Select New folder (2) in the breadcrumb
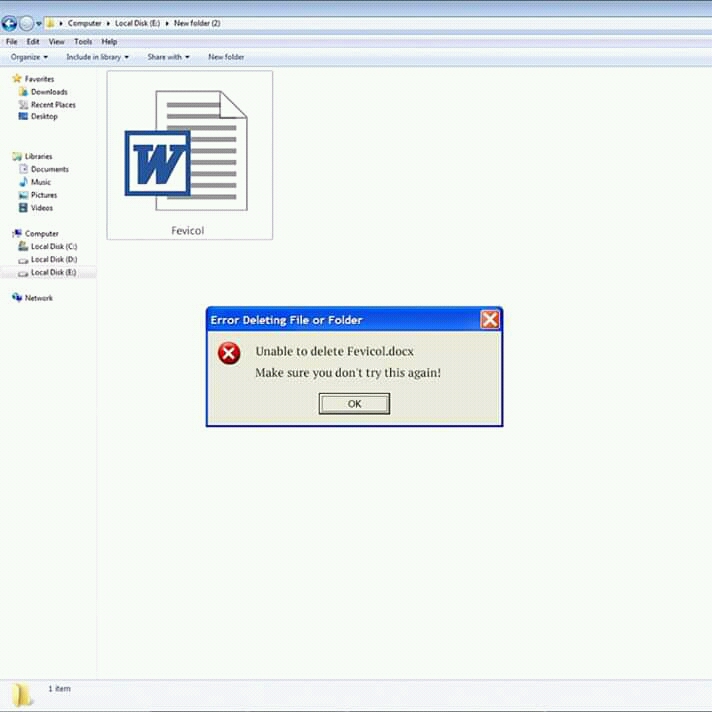This screenshot has height=712, width=712. [197, 23]
